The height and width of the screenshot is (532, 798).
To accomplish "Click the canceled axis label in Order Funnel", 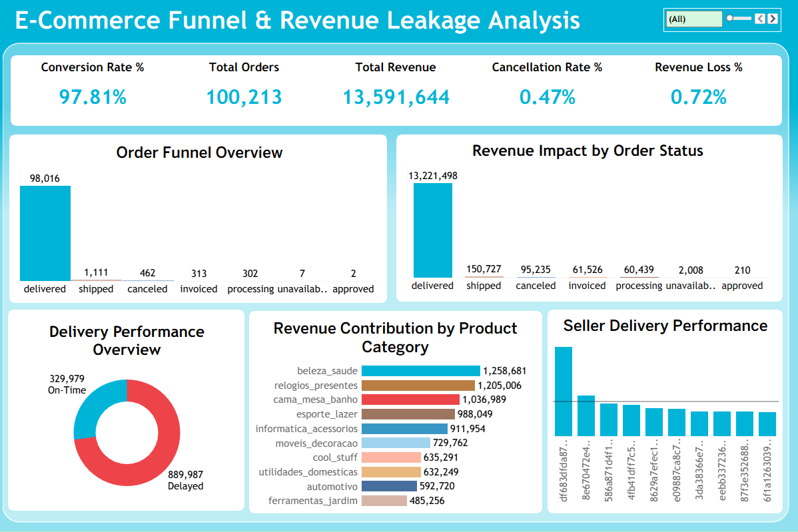I will (x=148, y=289).
